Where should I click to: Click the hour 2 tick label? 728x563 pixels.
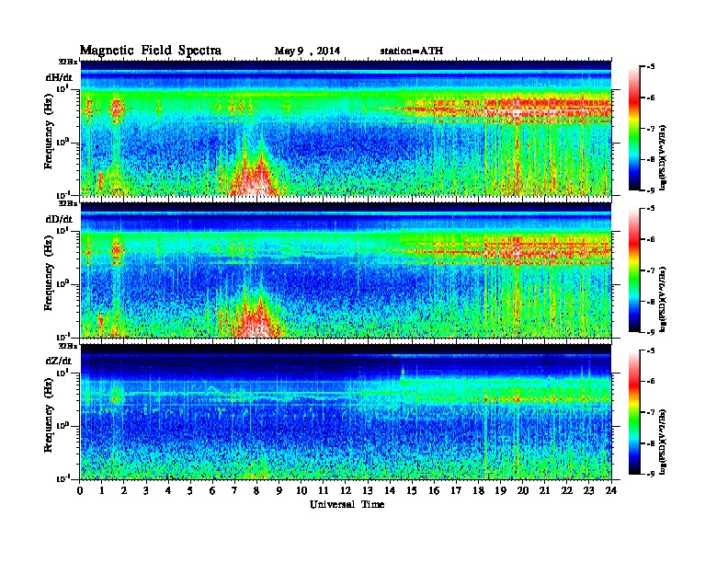coord(124,490)
